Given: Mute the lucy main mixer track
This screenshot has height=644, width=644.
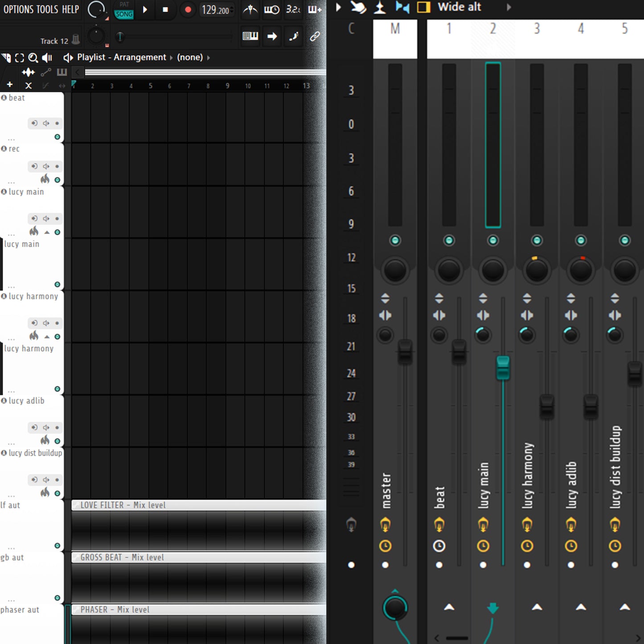Looking at the screenshot, I should (x=493, y=241).
